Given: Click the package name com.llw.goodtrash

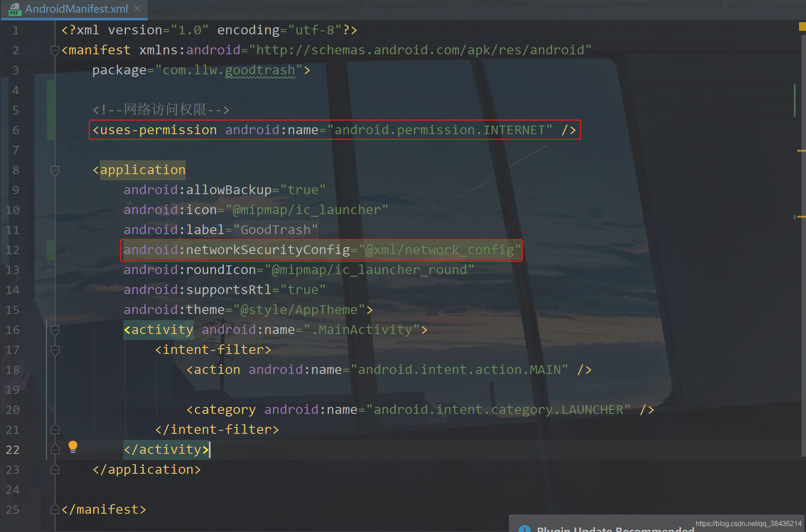Looking at the screenshot, I should click(x=229, y=70).
